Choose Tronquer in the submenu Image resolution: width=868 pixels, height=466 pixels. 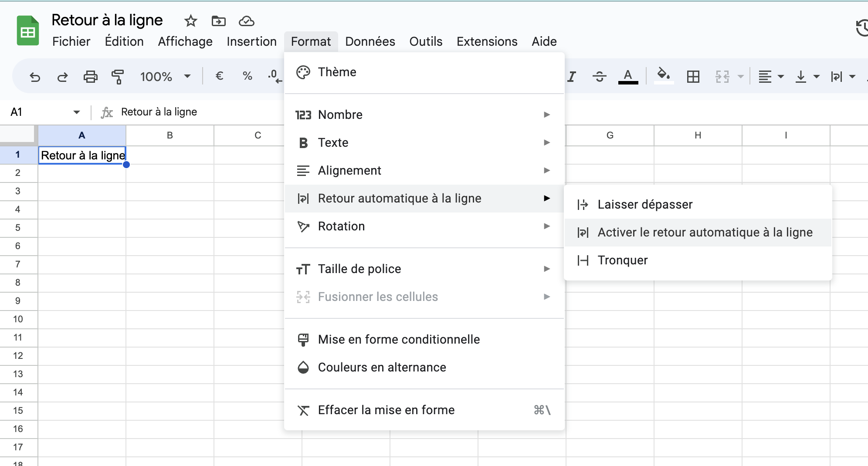pyautogui.click(x=622, y=260)
